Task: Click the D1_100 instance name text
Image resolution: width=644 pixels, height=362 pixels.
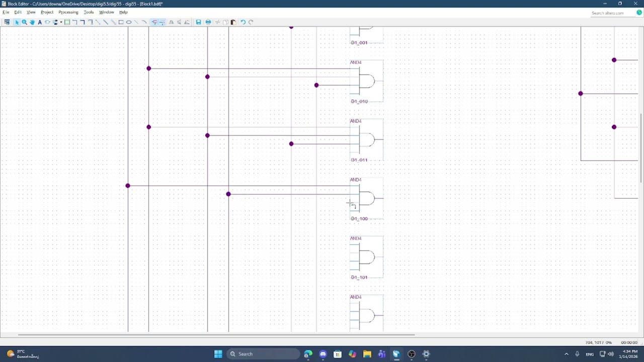Action: pos(359,219)
